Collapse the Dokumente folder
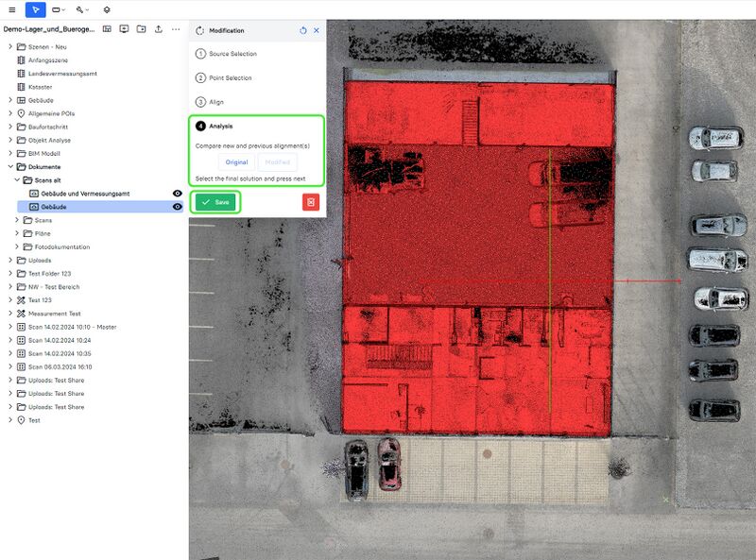This screenshot has width=756, height=560. pyautogui.click(x=9, y=165)
